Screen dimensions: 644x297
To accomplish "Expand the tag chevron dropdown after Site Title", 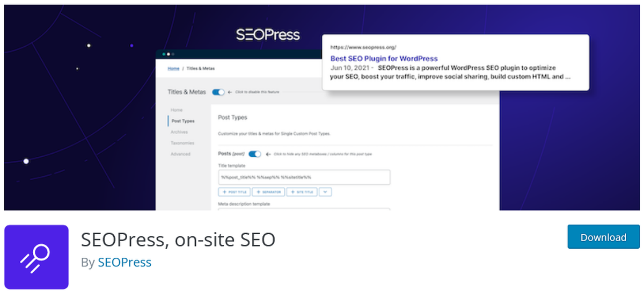I will pos(325,192).
